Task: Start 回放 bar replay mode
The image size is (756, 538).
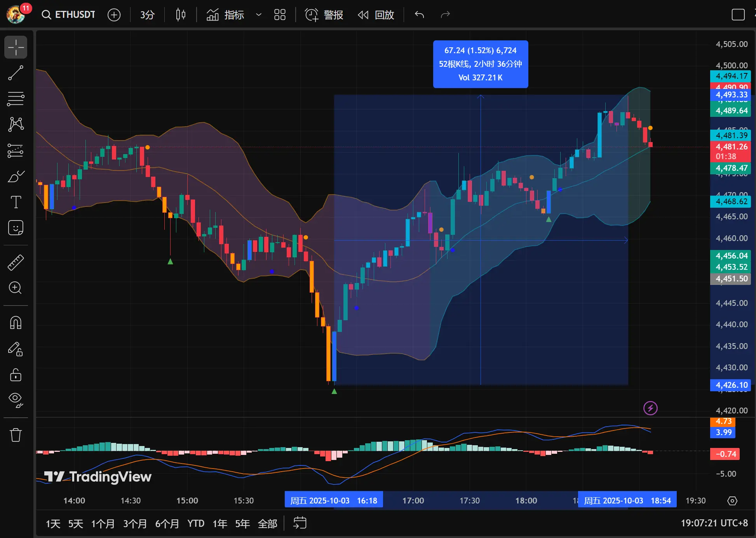Action: pyautogui.click(x=376, y=15)
